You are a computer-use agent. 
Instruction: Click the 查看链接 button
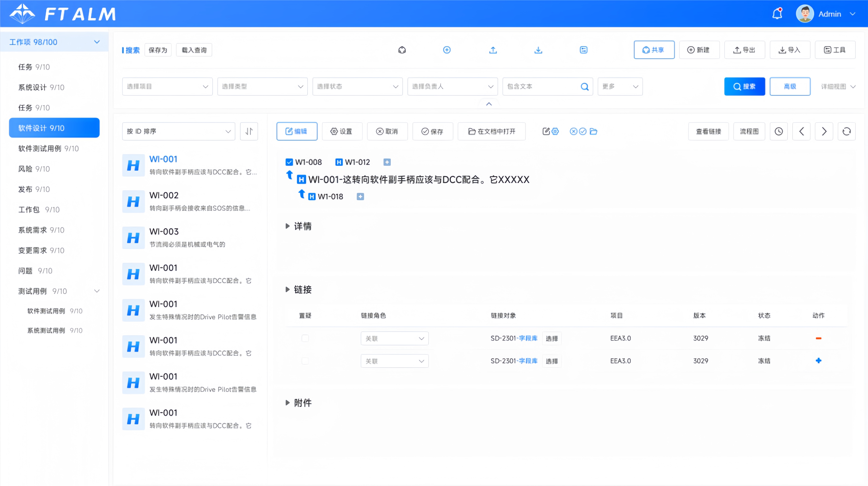(708, 131)
